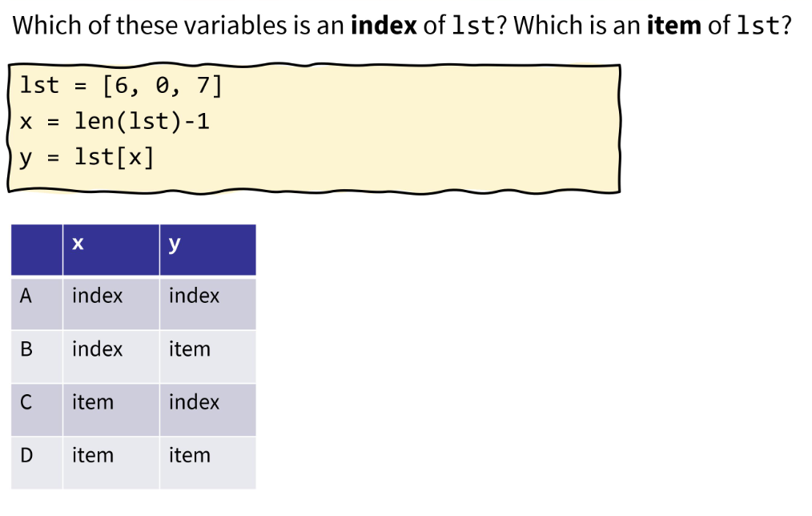This screenshot has height=516, width=812.
Task: Click the "index" cell under x in row B
Action: pos(97,349)
